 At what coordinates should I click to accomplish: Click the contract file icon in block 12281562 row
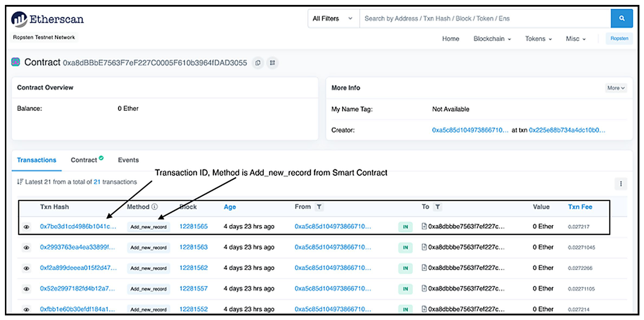coord(424,268)
